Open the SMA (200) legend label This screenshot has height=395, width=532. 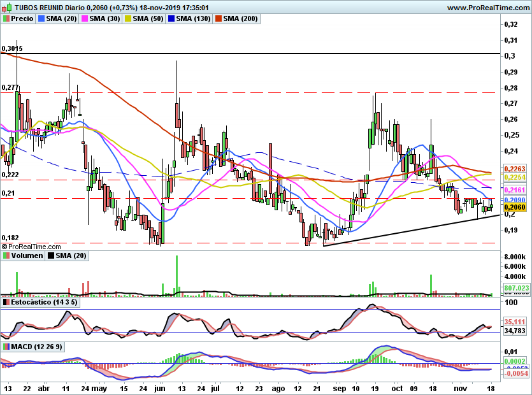240,19
